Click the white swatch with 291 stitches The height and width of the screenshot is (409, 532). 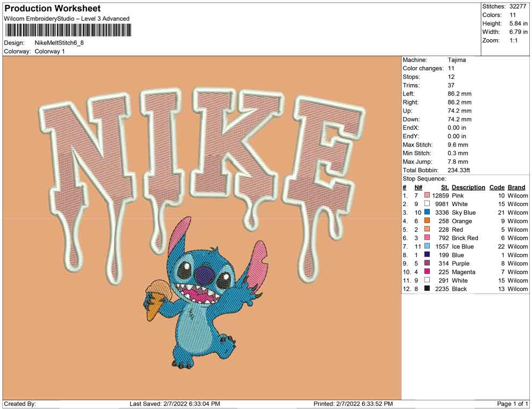427,280
